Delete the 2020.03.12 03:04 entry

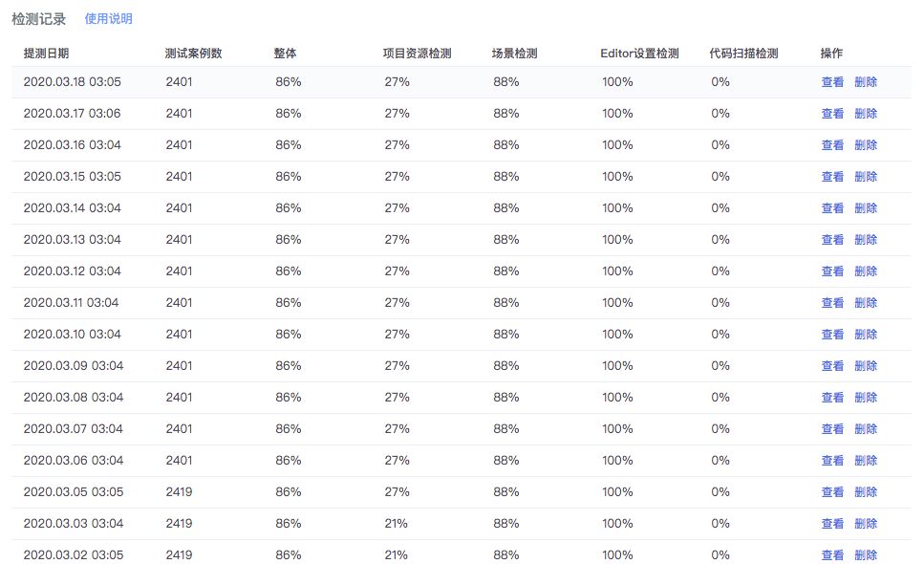(866, 271)
